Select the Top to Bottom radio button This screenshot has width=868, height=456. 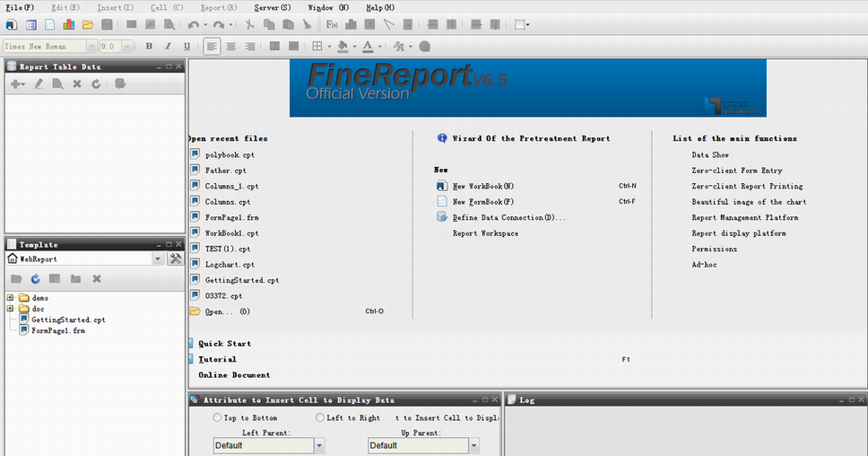click(217, 417)
